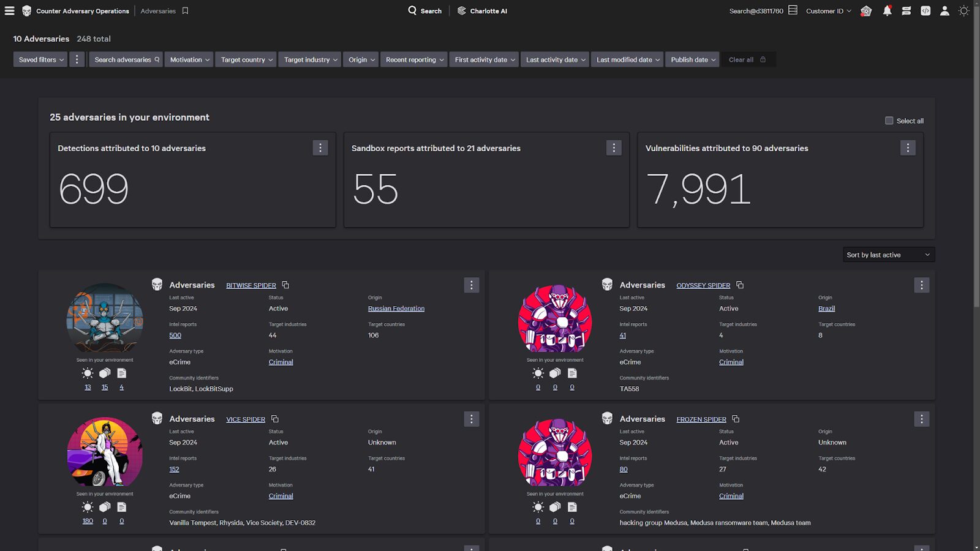Viewport: 980px width, 551px height.
Task: Click the API / code icon in the header
Action: click(x=925, y=10)
